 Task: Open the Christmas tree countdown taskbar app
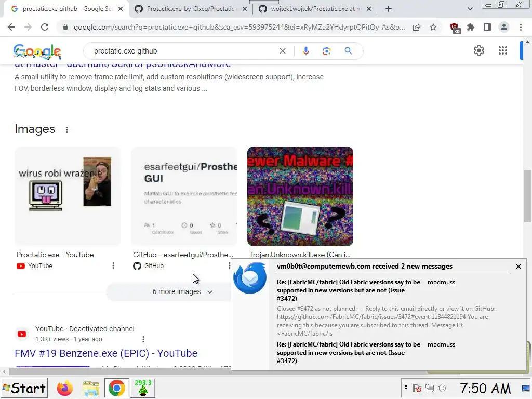pos(143,388)
